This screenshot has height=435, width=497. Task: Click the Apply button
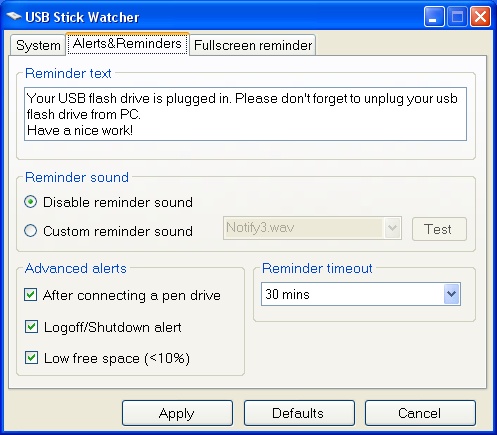click(x=177, y=413)
